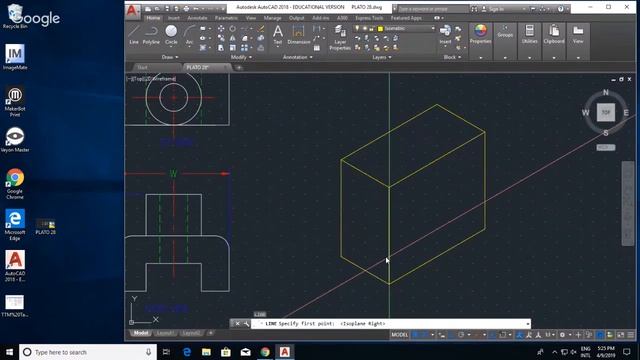Click the Windows search box on taskbar
The width and height of the screenshot is (640, 360).
[x=88, y=352]
